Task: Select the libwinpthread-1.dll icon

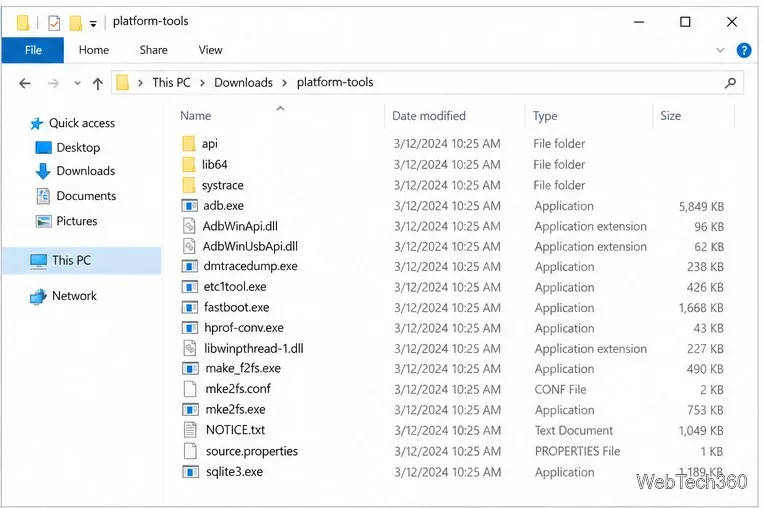Action: [x=189, y=348]
